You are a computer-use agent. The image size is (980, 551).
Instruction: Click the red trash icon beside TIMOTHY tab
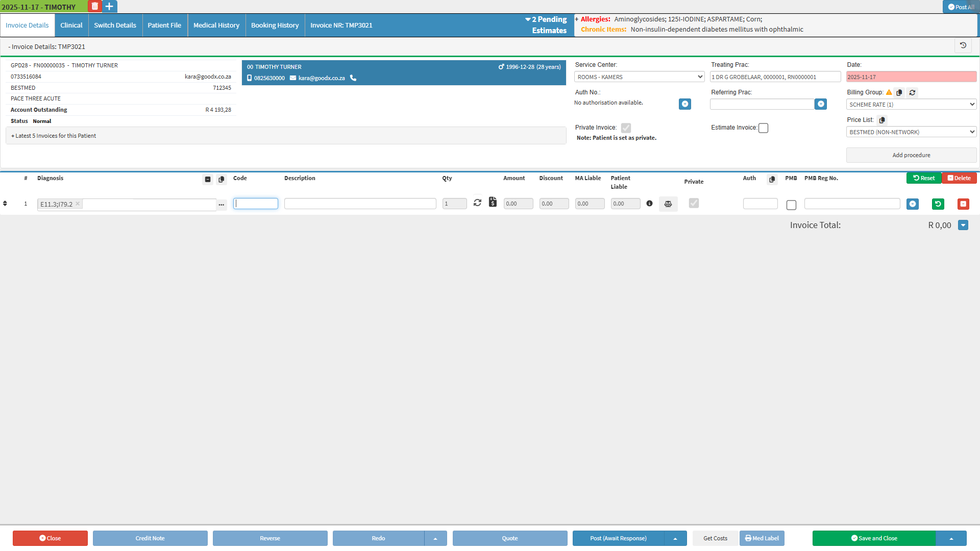click(x=94, y=7)
